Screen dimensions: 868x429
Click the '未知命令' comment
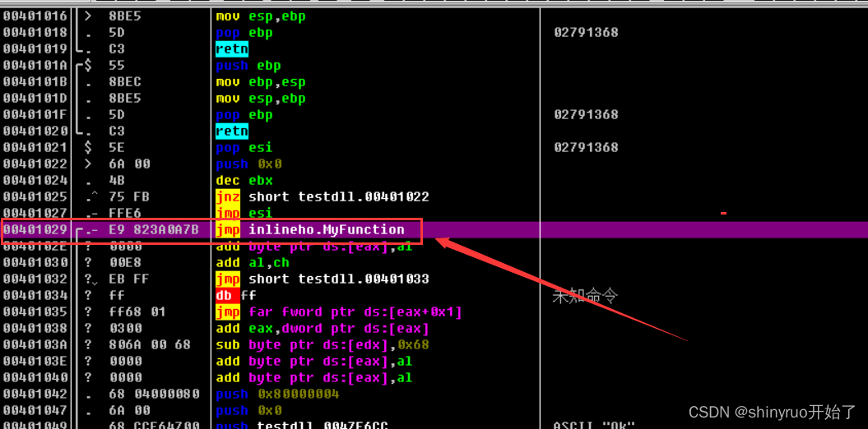585,297
